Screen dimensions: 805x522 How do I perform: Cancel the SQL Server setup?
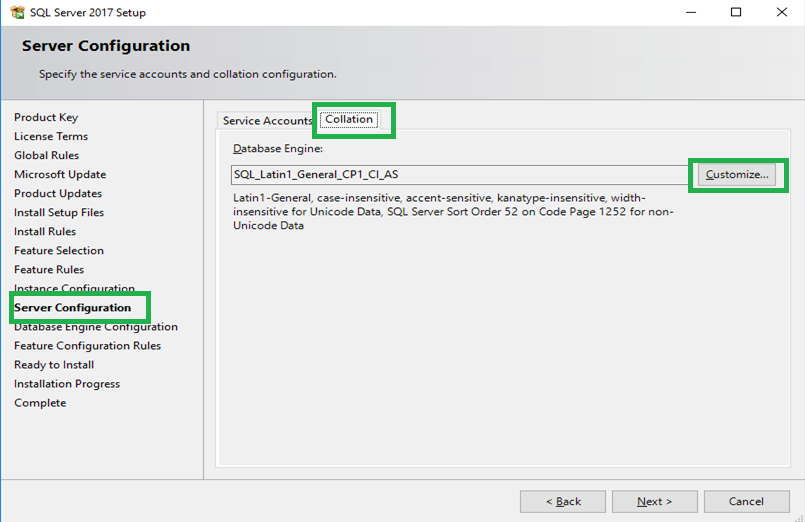click(x=746, y=501)
